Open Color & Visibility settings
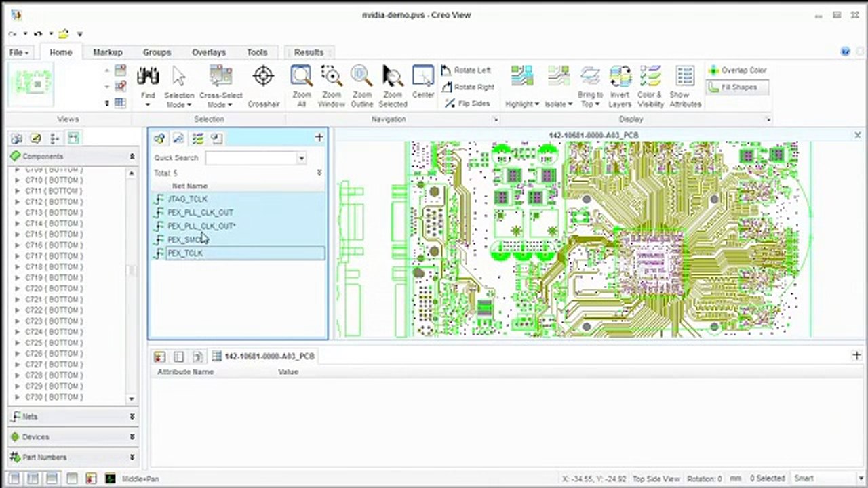 650,77
